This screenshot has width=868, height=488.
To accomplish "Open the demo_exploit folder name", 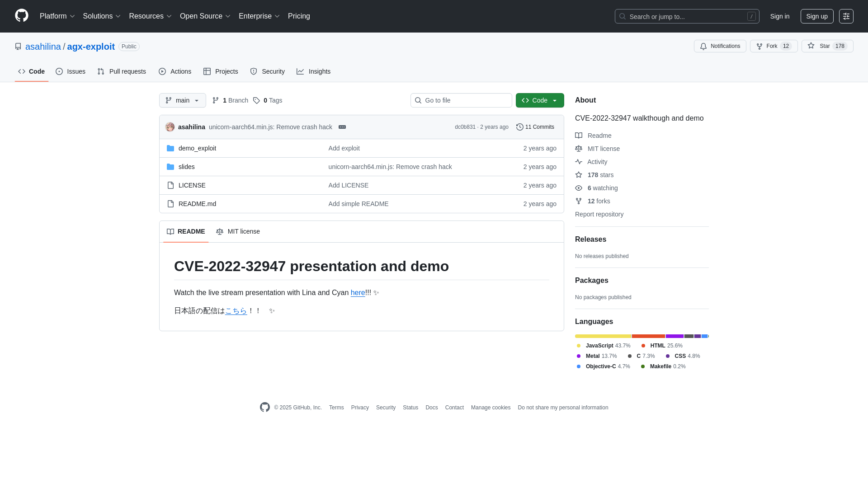I will coord(197,148).
